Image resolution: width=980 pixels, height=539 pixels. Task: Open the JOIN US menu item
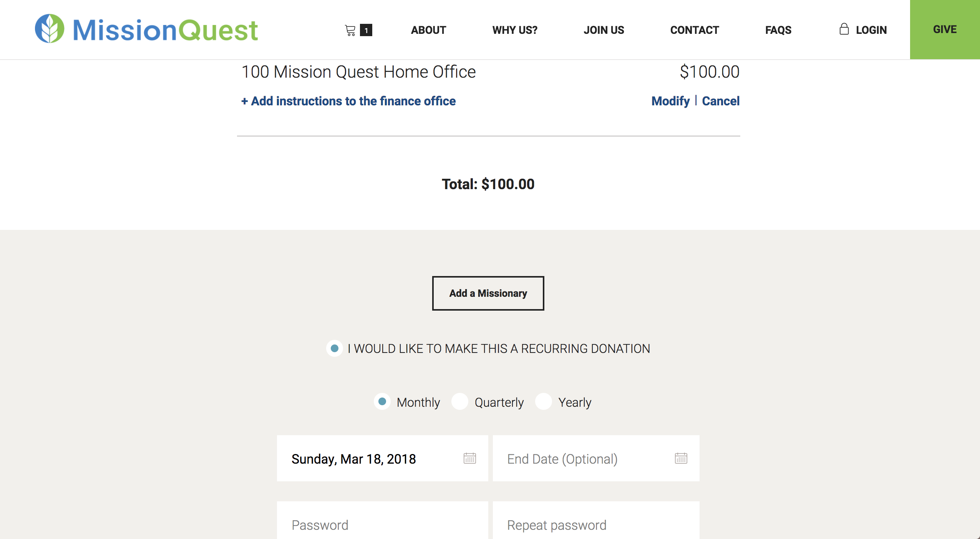click(x=604, y=30)
